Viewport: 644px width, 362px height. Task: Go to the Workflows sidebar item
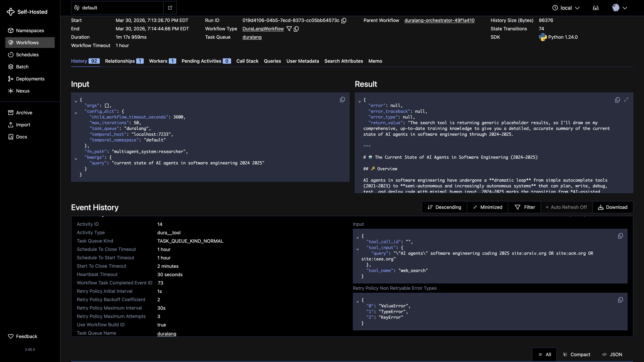pyautogui.click(x=30, y=42)
